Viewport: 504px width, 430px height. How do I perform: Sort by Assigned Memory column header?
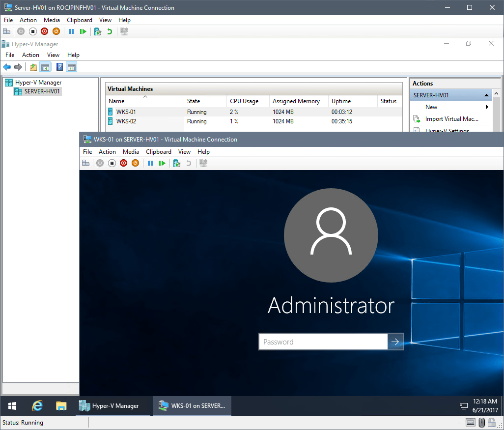pyautogui.click(x=299, y=101)
